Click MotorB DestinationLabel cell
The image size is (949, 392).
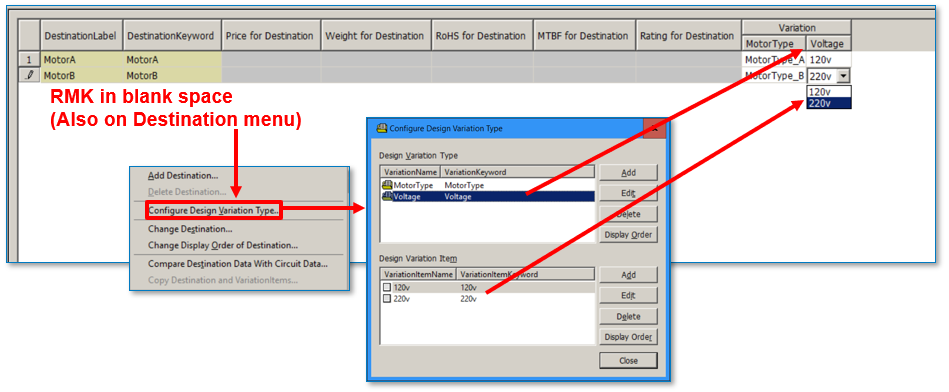[82, 76]
